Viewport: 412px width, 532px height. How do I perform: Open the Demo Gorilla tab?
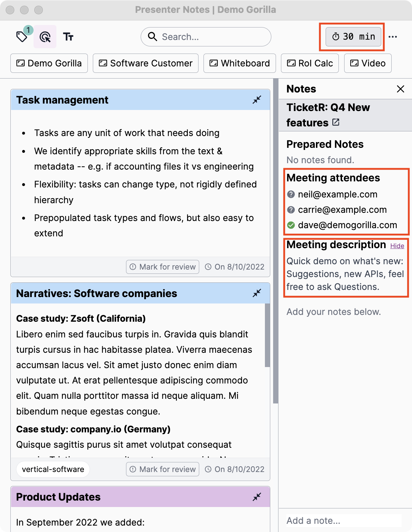tap(49, 63)
